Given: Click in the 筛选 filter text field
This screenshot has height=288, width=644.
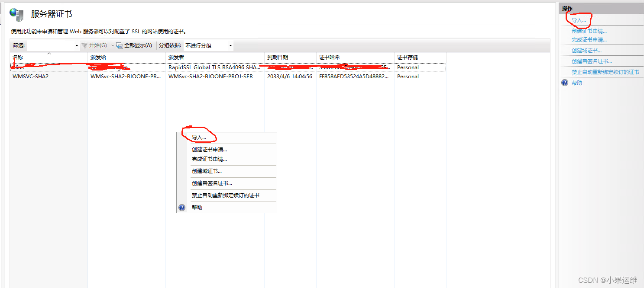Looking at the screenshot, I should (x=51, y=45).
